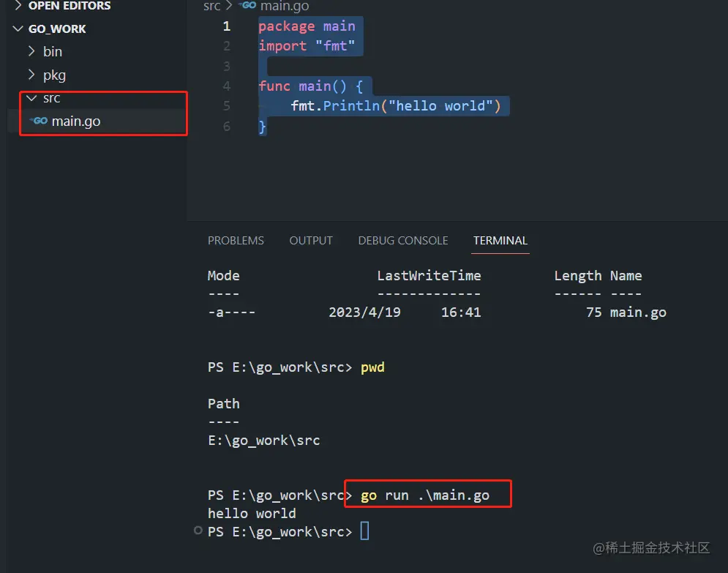Click the command status circle beside last prompt
Screen dimensions: 728x573
[x=198, y=531]
